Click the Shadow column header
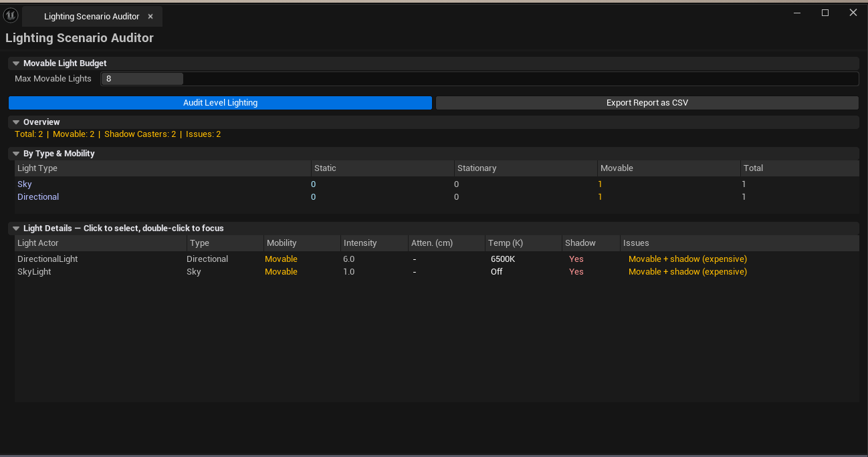The width and height of the screenshot is (868, 457). pyautogui.click(x=590, y=243)
